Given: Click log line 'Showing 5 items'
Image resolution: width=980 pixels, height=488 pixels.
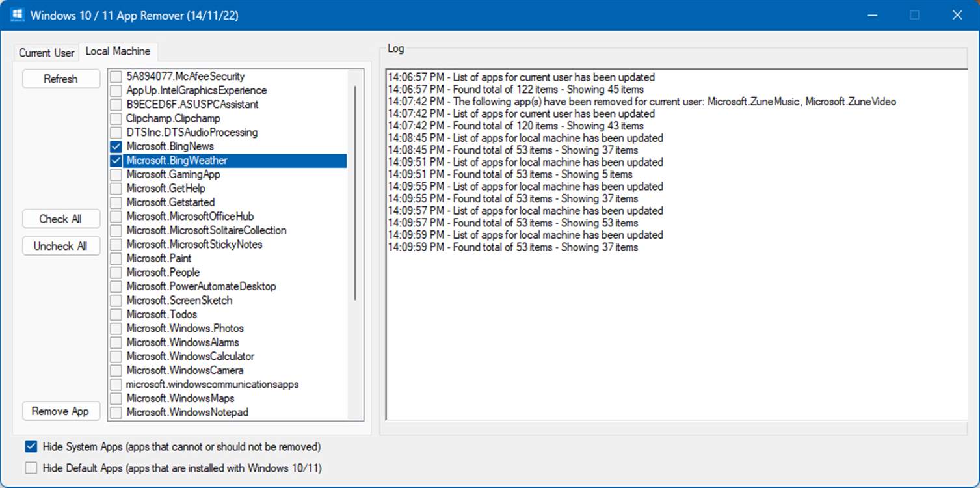Looking at the screenshot, I should coord(510,174).
